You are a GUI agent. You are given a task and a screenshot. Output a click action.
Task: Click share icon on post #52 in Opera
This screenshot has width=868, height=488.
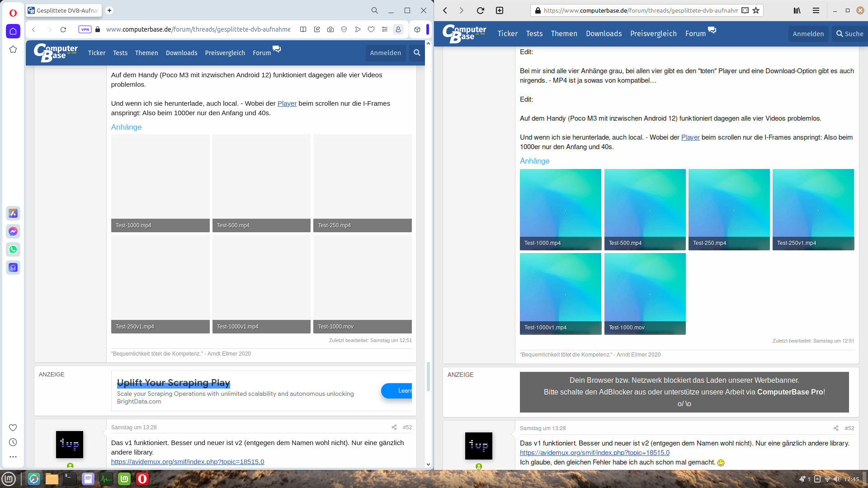[x=394, y=427]
